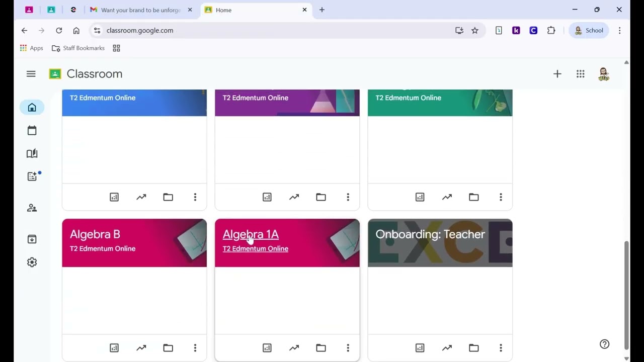Open the Extensions puzzle menu
The height and width of the screenshot is (362, 644).
pos(551,30)
